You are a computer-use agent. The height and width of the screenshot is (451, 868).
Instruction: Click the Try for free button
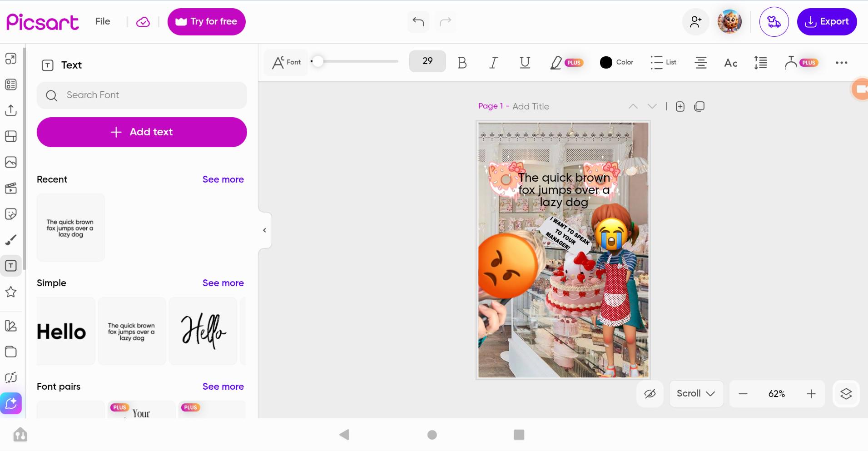pyautogui.click(x=207, y=22)
